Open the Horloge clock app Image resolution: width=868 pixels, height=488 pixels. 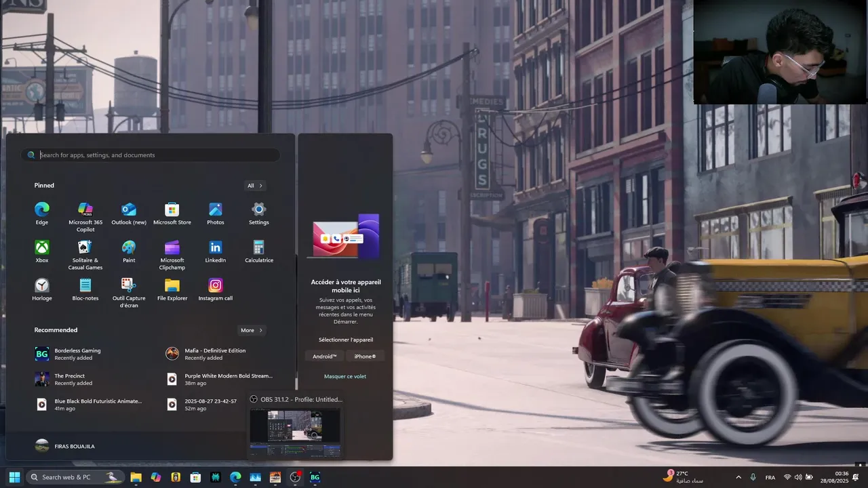(x=42, y=289)
